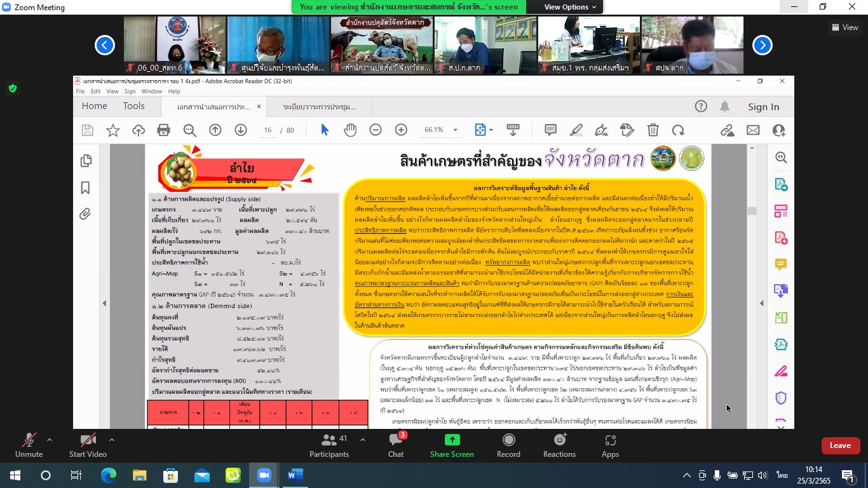Select the highlight text pen tool
This screenshot has height=488, width=868.
tap(576, 130)
